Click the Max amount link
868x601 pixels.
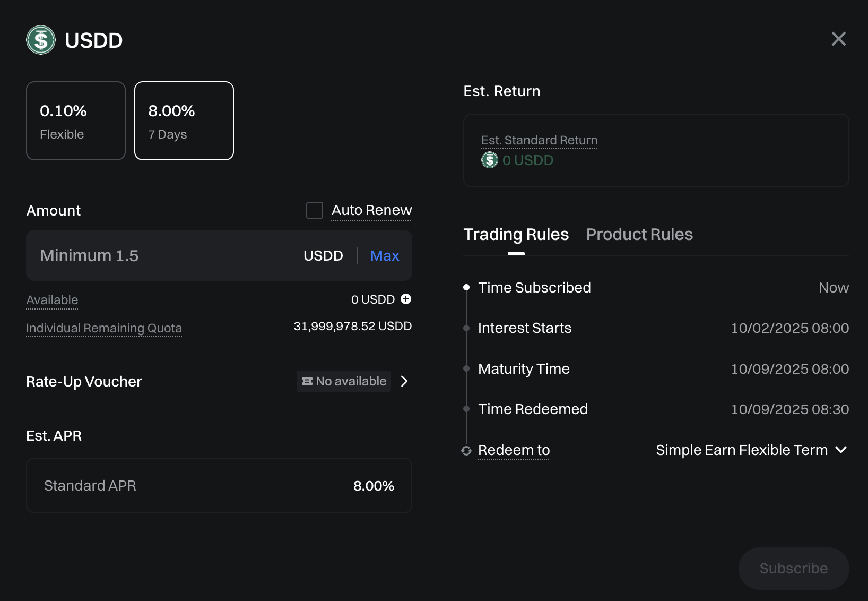384,255
